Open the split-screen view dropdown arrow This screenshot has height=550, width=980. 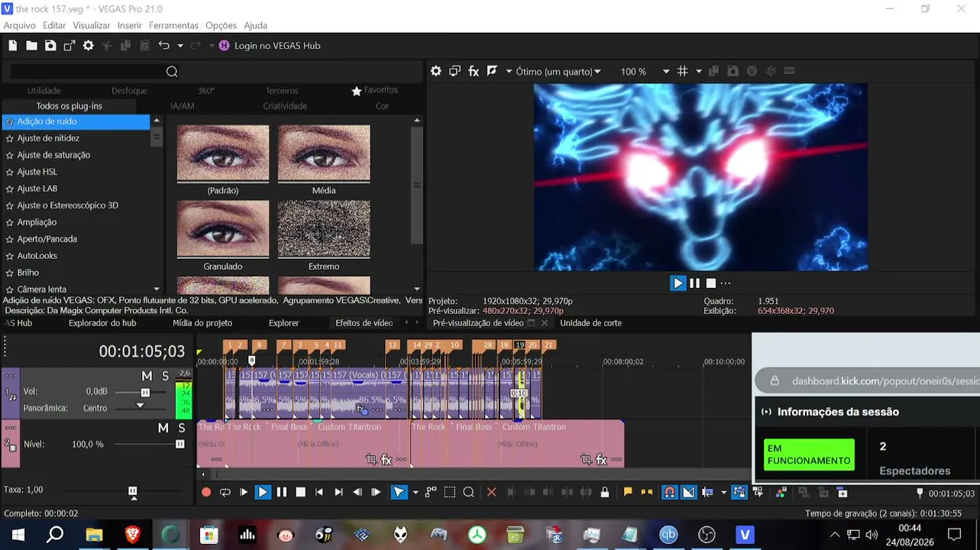(x=509, y=71)
